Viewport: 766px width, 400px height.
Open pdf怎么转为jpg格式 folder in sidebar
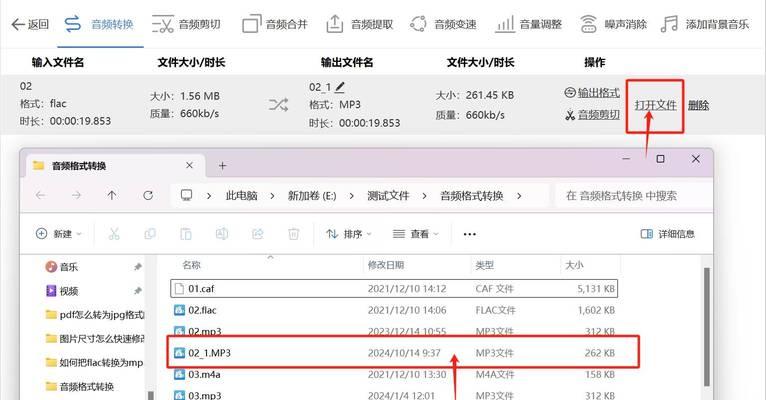click(x=95, y=315)
